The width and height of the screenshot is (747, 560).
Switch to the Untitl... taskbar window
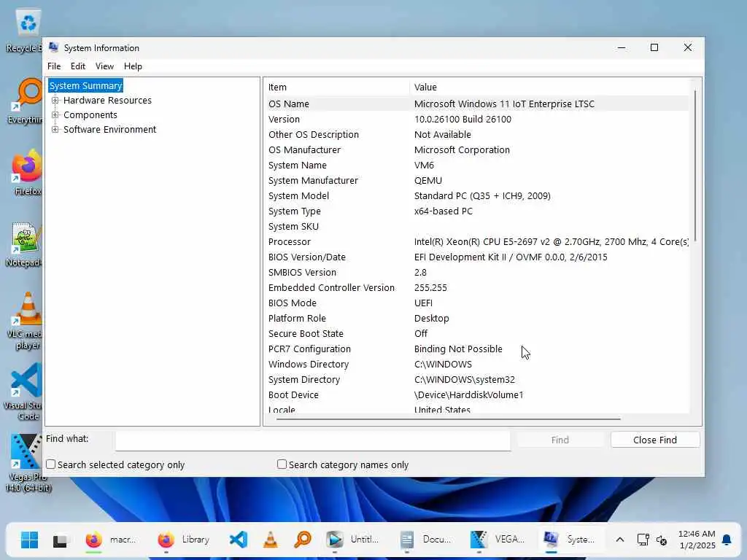[x=354, y=540]
